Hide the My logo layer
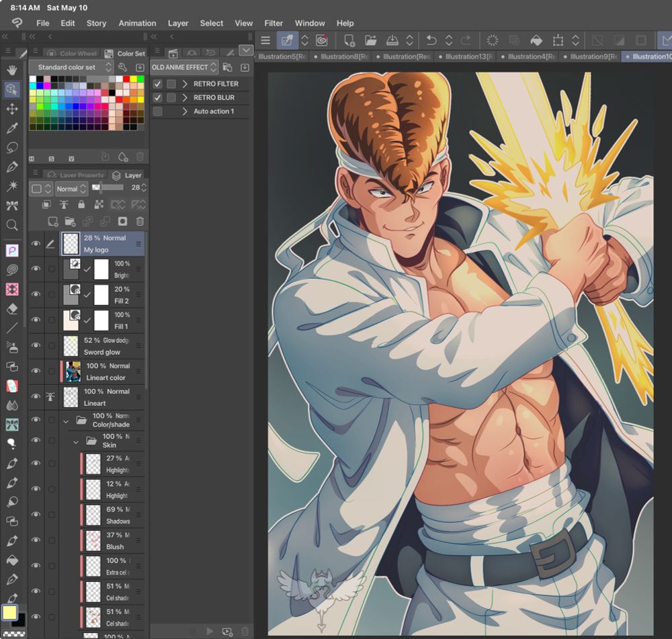Image resolution: width=672 pixels, height=639 pixels. tap(36, 243)
